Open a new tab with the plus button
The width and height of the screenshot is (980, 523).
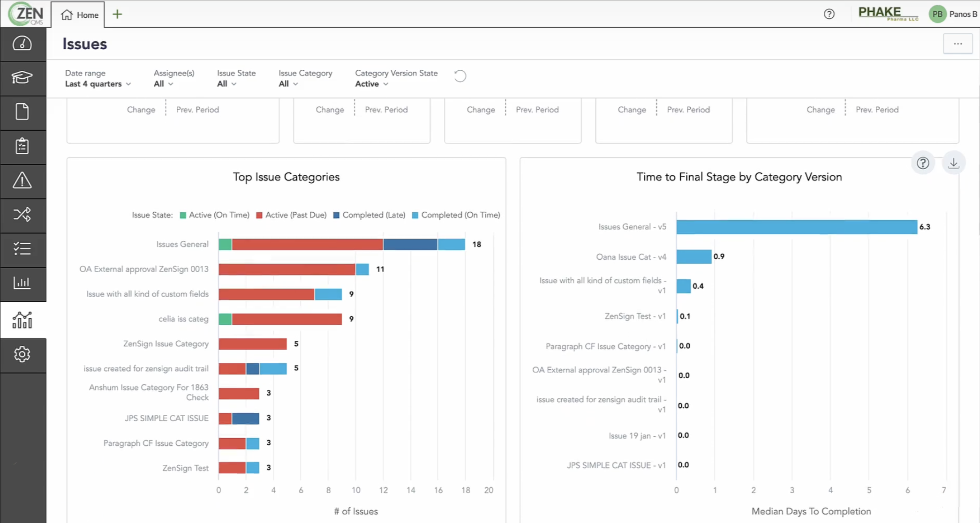116,14
